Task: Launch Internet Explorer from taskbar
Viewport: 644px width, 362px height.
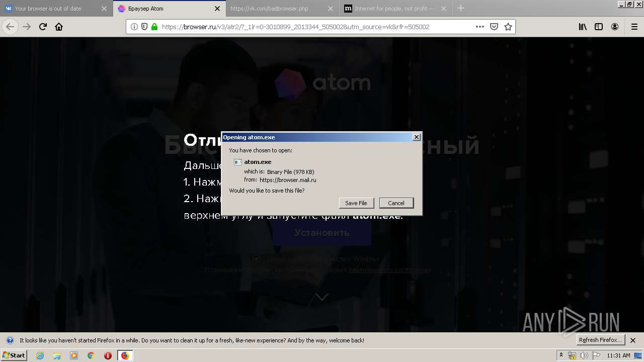Action: click(40, 355)
